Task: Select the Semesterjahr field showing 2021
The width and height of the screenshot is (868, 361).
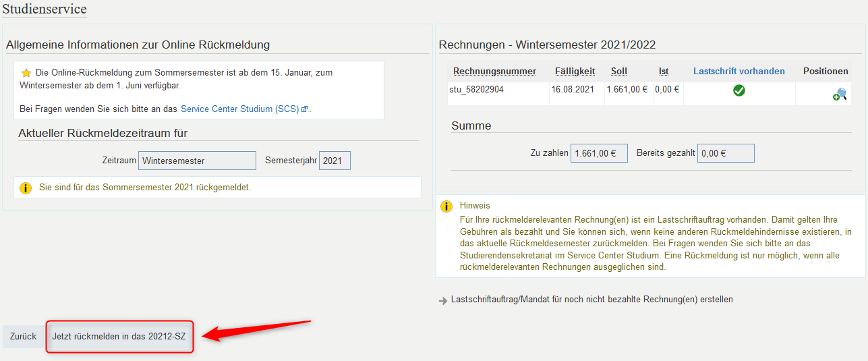Action: point(335,161)
